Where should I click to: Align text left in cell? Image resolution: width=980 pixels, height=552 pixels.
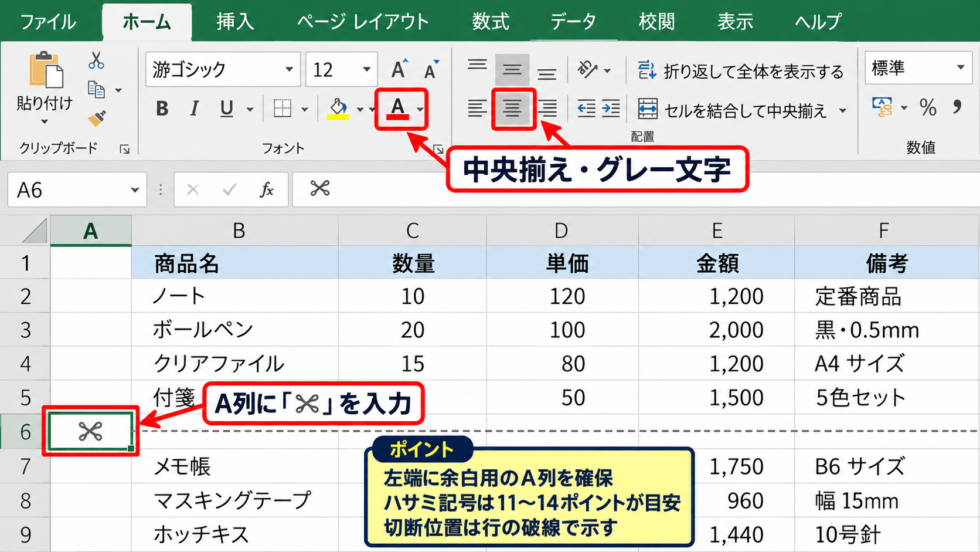tap(477, 109)
